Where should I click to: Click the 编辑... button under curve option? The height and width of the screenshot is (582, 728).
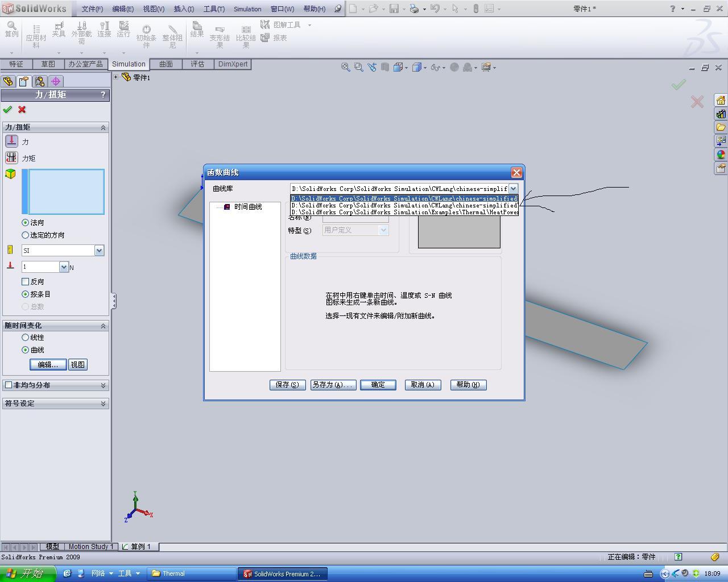(x=48, y=364)
